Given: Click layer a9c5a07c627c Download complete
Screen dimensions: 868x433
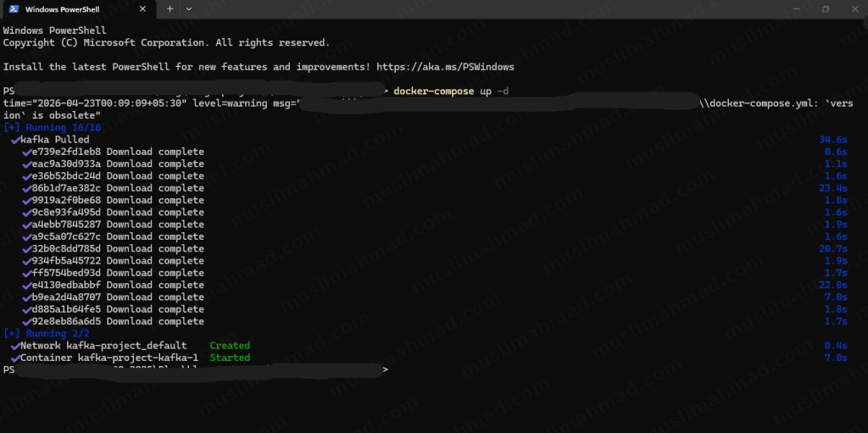Looking at the screenshot, I should point(118,236).
